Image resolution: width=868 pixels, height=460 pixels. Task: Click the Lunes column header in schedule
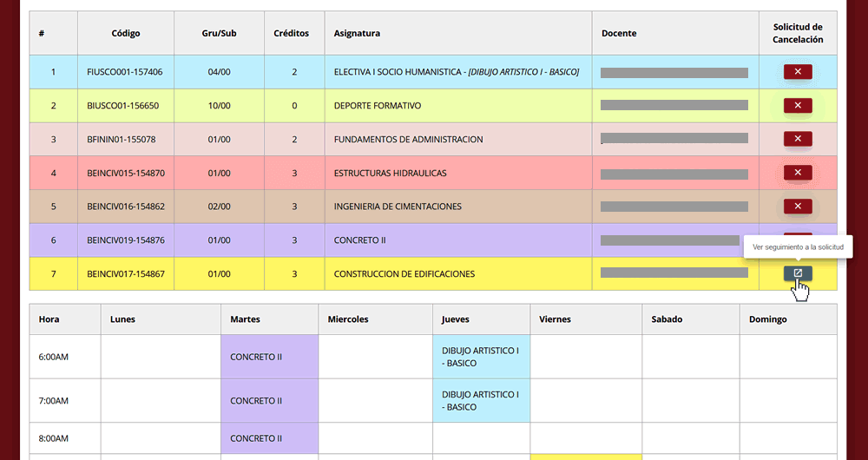click(122, 319)
